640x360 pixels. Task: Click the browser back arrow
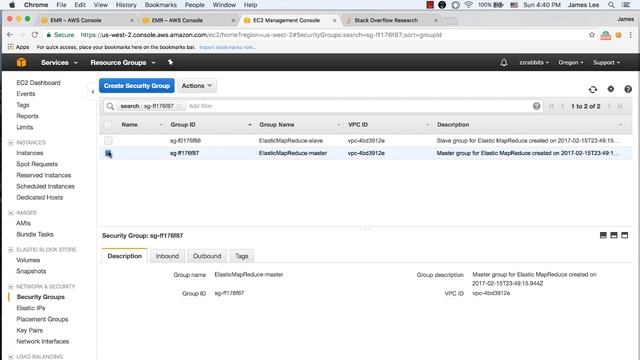click(x=10, y=35)
